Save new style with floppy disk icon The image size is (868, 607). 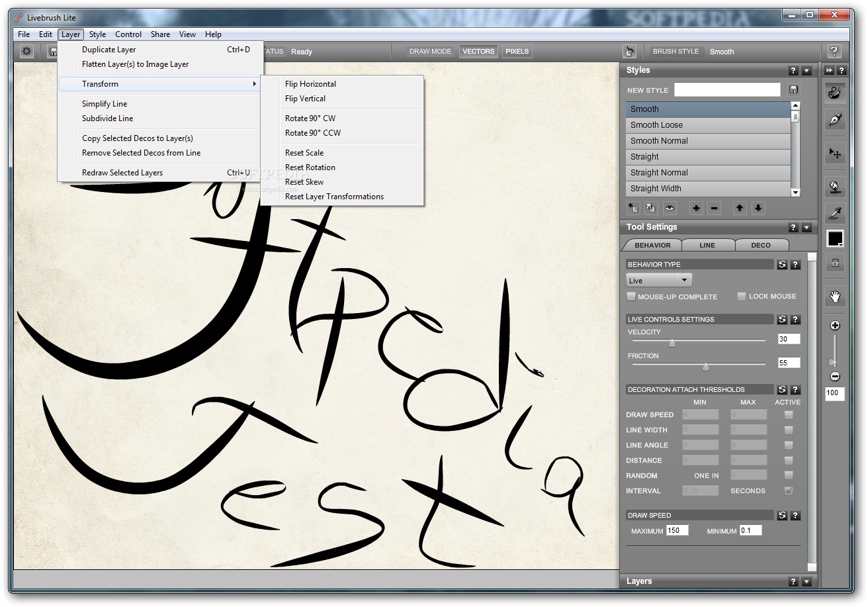[794, 90]
